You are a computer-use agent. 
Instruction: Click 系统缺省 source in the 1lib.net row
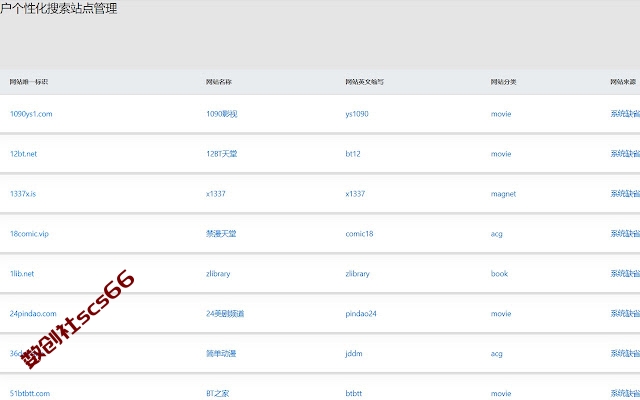625,274
